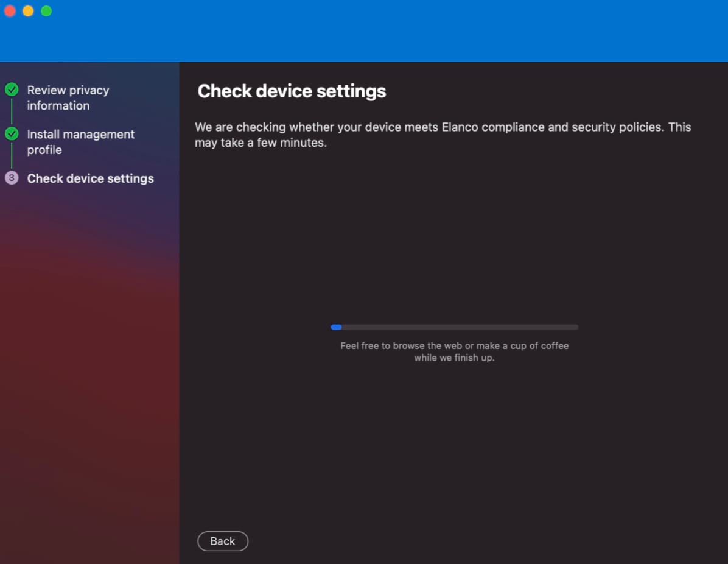
Task: Select the Check device settings step
Action: point(90,178)
